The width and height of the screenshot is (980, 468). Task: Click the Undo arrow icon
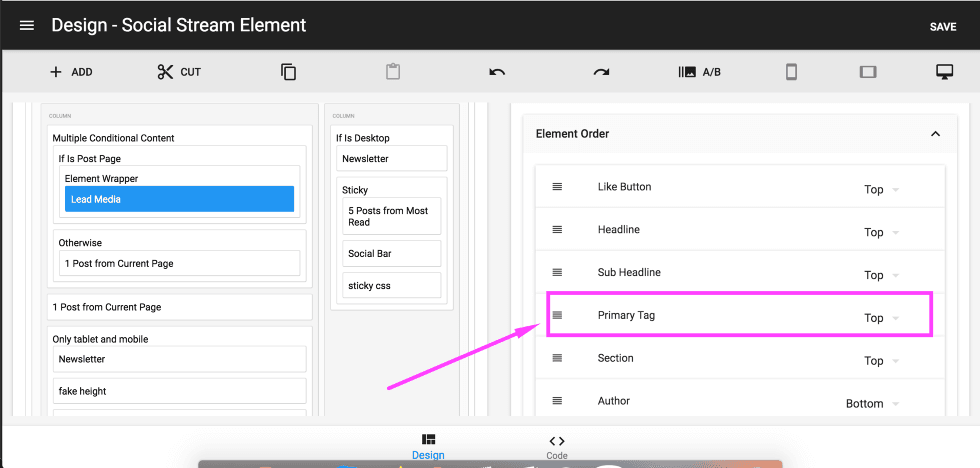coord(497,72)
